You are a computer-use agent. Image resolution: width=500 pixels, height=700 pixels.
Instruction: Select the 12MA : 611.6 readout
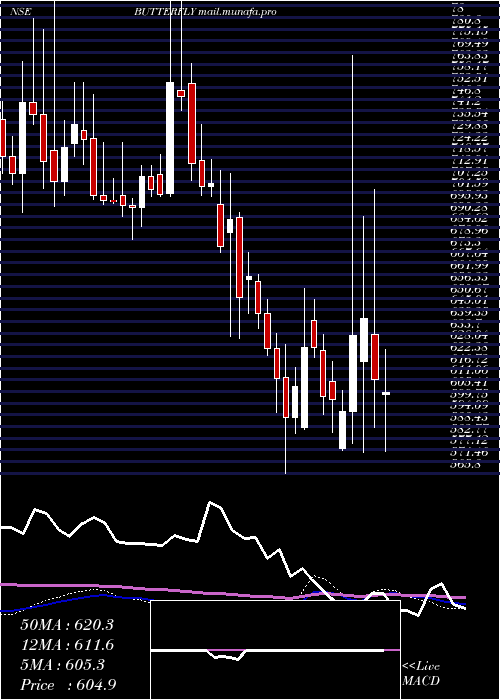coord(67,645)
